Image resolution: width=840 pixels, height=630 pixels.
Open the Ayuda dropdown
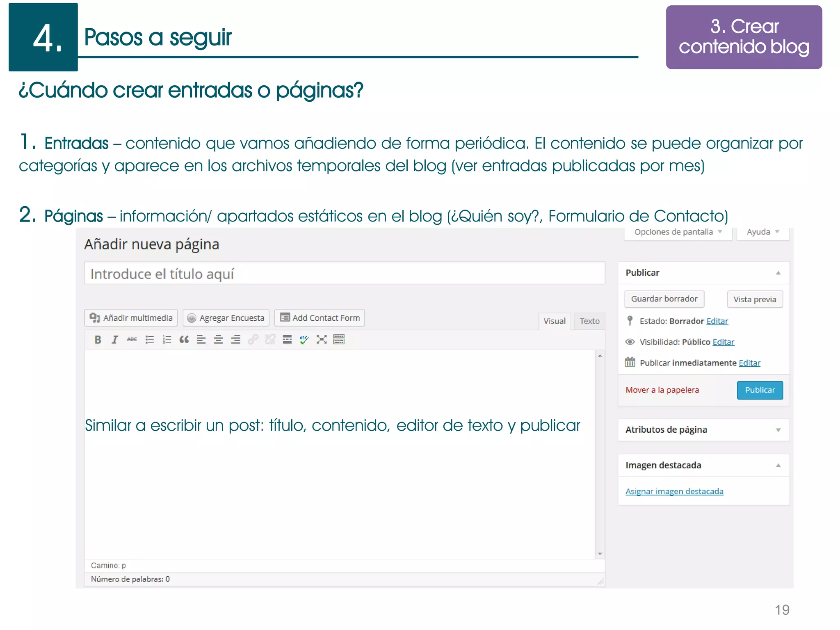point(763,232)
